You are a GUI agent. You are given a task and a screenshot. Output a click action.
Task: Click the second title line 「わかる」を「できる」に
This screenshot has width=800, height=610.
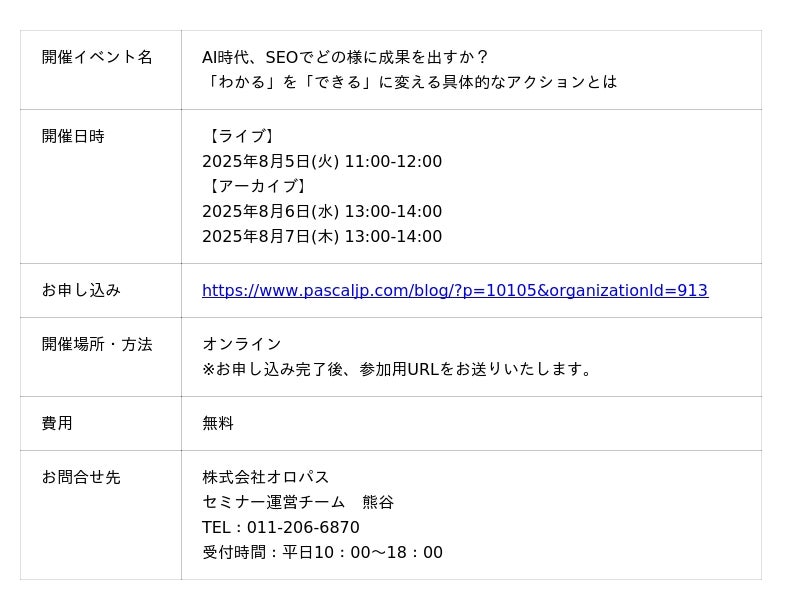(x=410, y=82)
